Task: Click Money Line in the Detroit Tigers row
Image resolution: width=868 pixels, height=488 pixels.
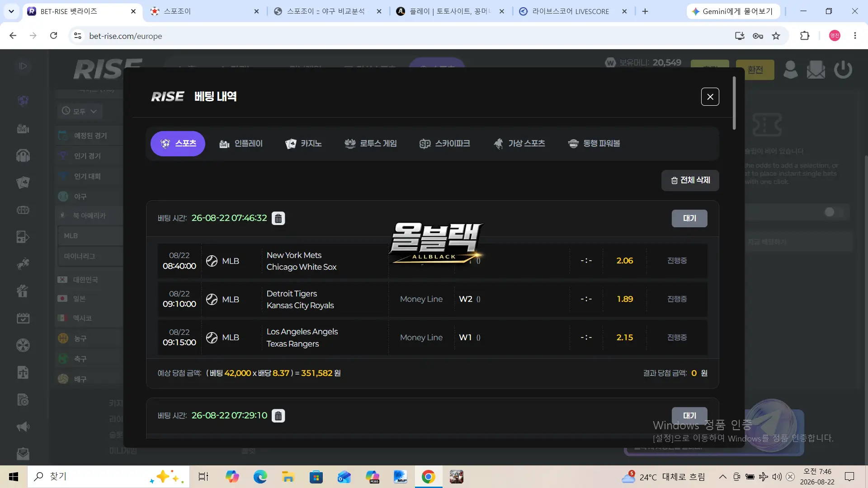Action: point(421,299)
